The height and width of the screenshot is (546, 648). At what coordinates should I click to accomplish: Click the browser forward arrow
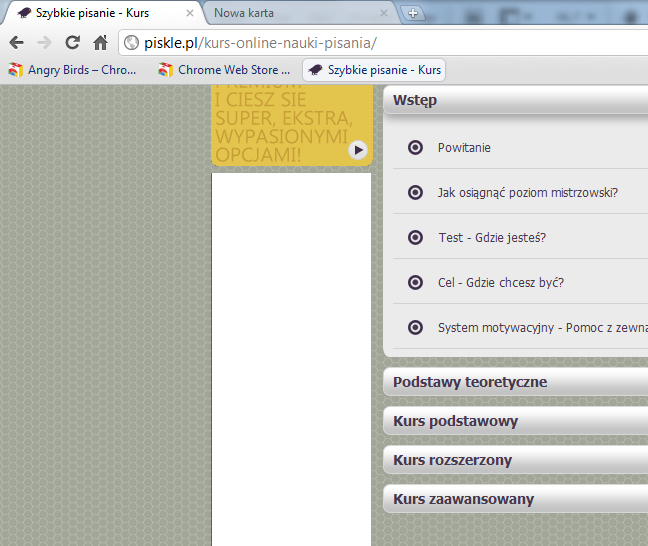(44, 43)
